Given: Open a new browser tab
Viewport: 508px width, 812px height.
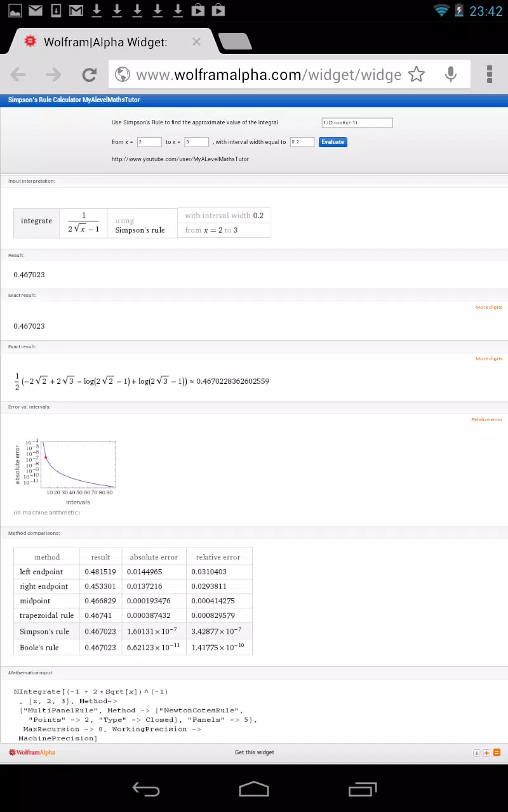Looking at the screenshot, I should coord(235,42).
